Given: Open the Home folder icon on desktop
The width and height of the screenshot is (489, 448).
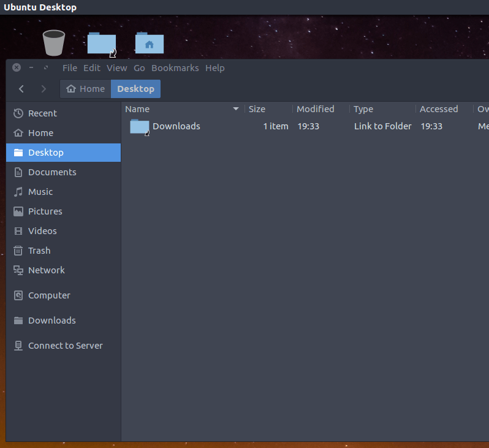Looking at the screenshot, I should click(x=150, y=43).
